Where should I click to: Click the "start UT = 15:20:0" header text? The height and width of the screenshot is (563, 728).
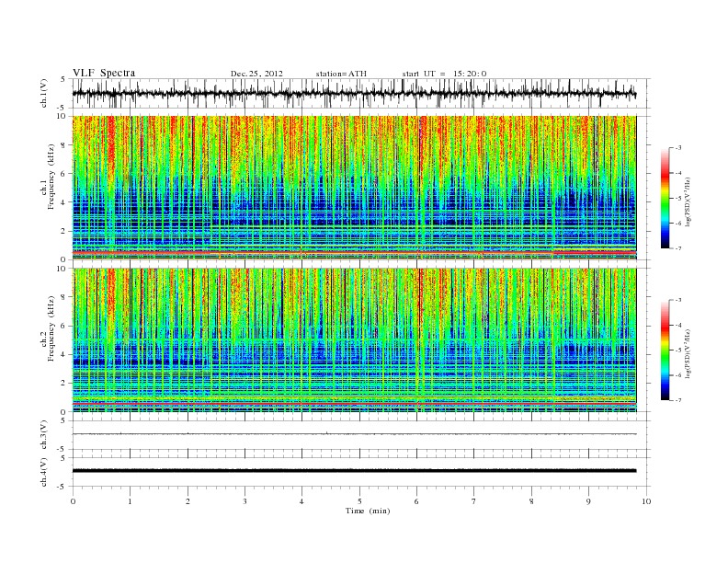point(444,74)
